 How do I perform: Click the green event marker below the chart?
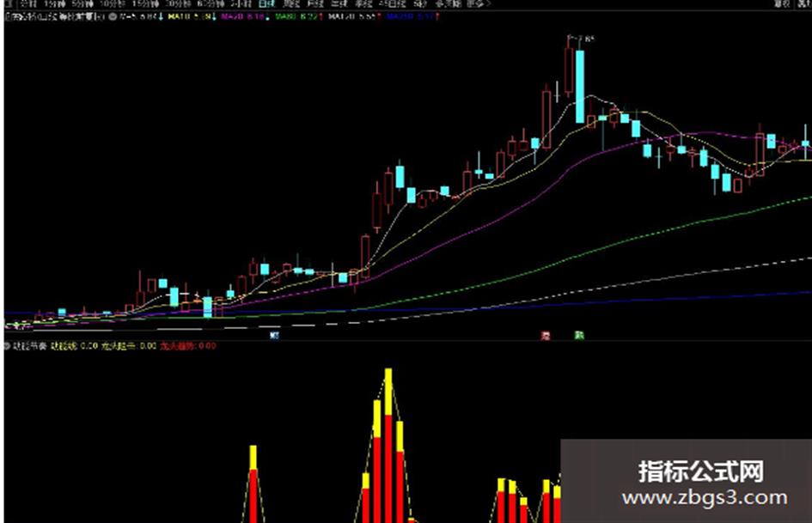click(579, 336)
